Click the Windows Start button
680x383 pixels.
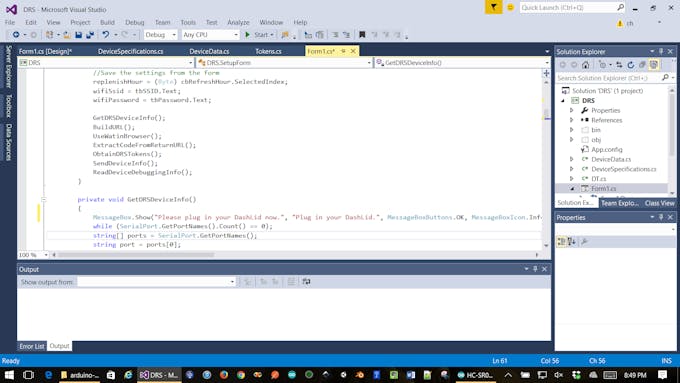pyautogui.click(x=9, y=374)
